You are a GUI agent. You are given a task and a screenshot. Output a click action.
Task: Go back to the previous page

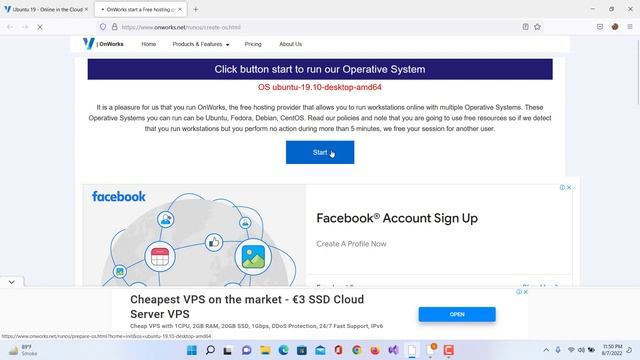[x=10, y=27]
